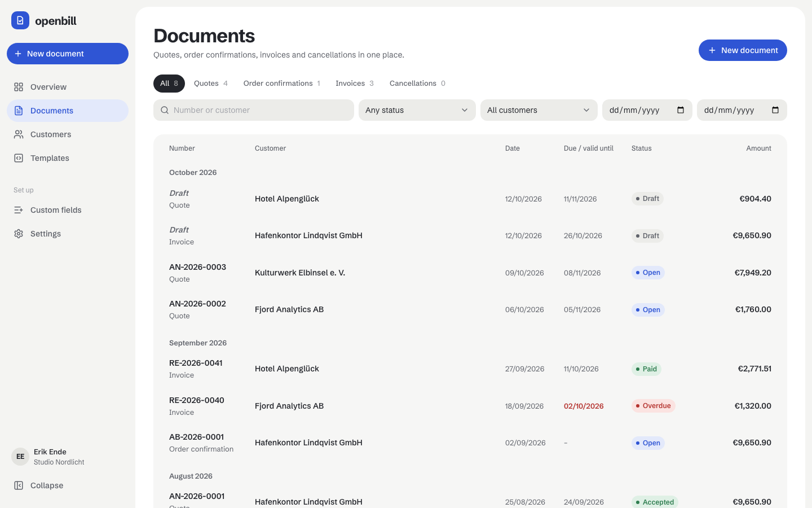Select the All documents tab
Viewport: 812px width, 508px height.
[x=169, y=83]
